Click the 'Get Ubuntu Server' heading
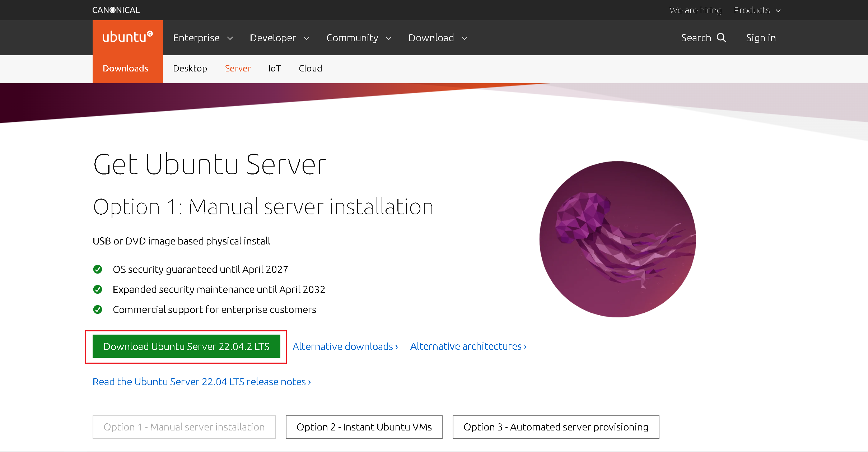The image size is (868, 452). 210,164
